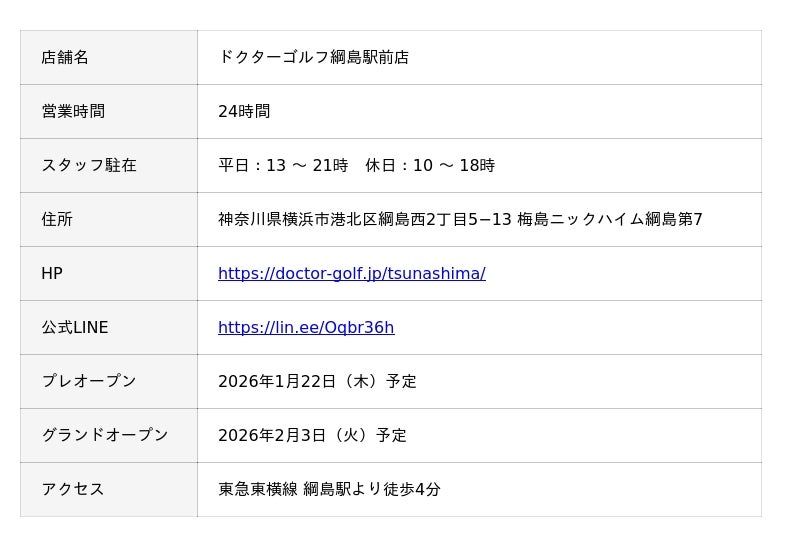The image size is (800, 547).
Task: Click the 店舗名 header cell
Action: (x=65, y=57)
